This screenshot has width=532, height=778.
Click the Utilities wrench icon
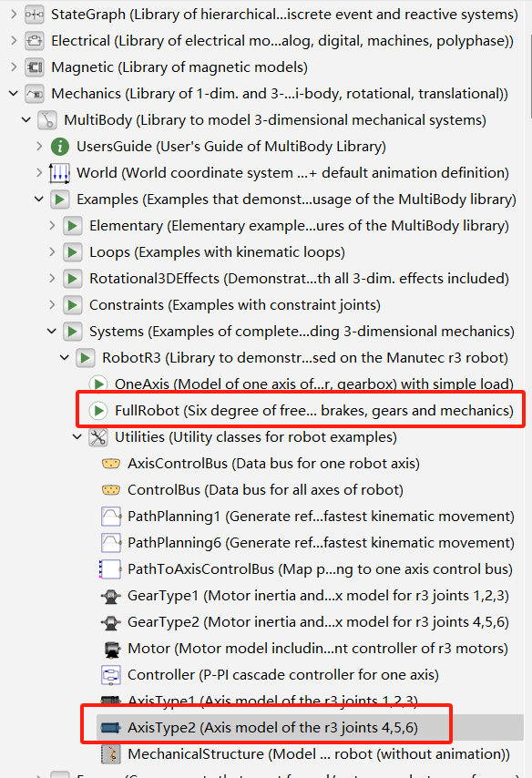coord(98,437)
